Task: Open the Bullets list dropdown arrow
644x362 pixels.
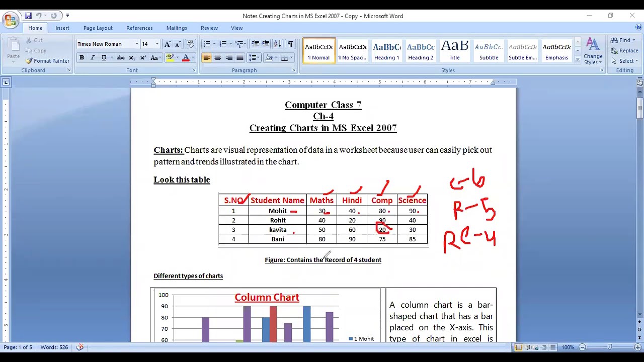Action: click(x=214, y=44)
